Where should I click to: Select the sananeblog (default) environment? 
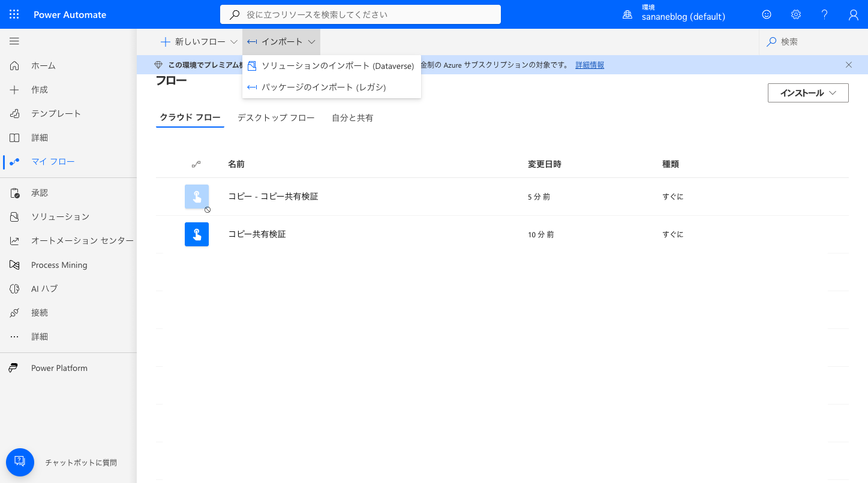(x=684, y=17)
